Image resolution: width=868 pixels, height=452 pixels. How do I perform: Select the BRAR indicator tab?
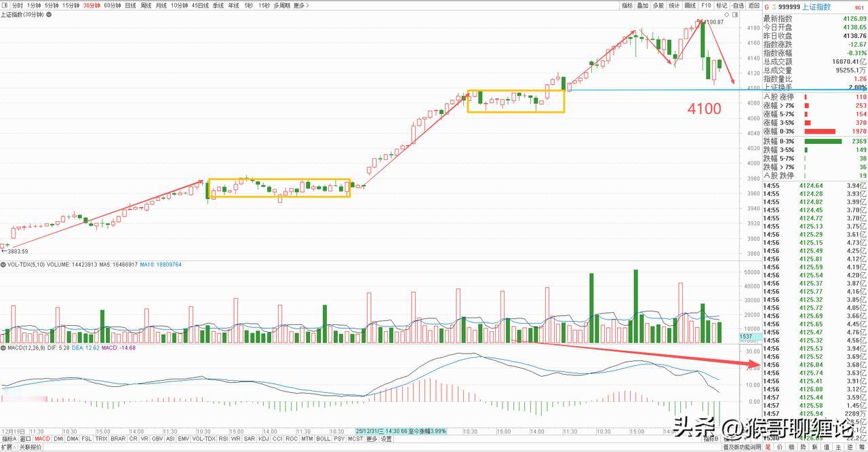118,438
